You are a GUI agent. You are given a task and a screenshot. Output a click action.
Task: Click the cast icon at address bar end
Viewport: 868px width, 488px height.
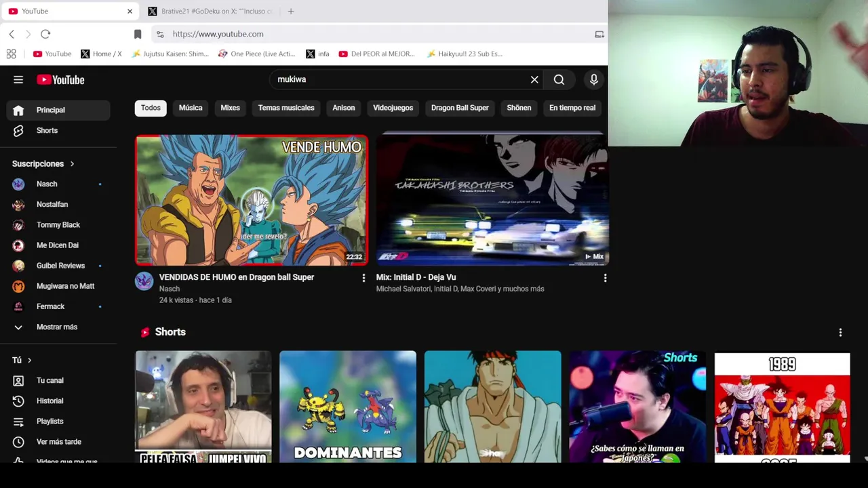[599, 34]
